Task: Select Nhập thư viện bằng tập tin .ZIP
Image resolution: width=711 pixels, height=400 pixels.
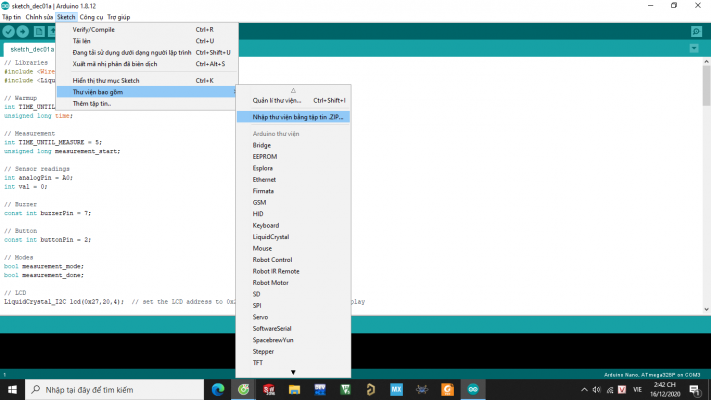Action: [x=293, y=117]
